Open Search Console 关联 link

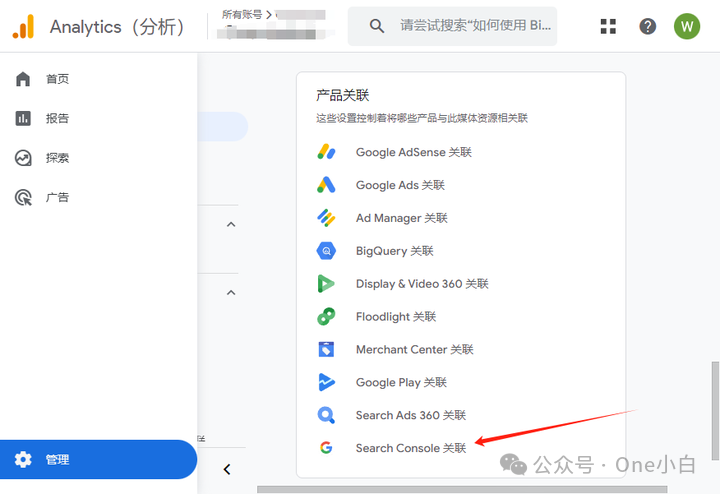(x=411, y=448)
